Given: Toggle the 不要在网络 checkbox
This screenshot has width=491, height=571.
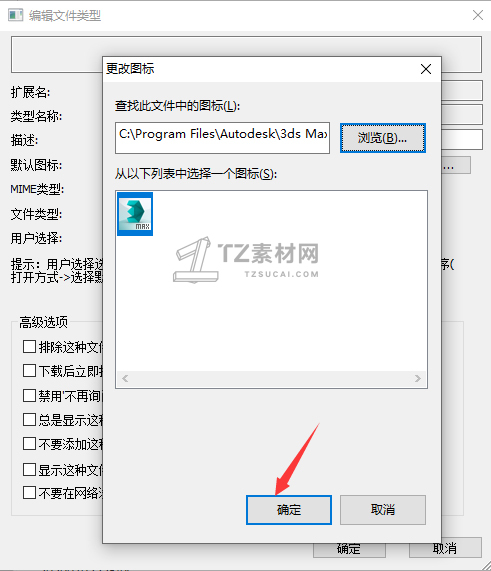Looking at the screenshot, I should click(29, 493).
